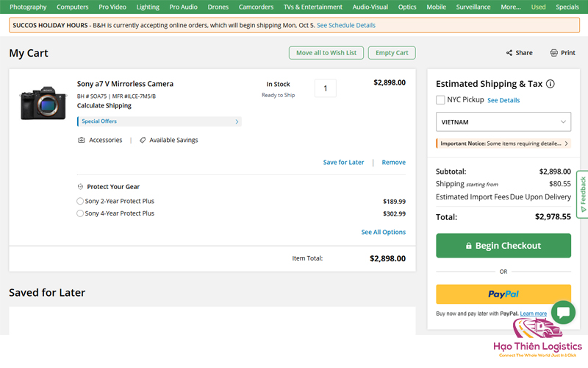Open the TVs & Entertainment menu
The height and width of the screenshot is (368, 588).
(x=313, y=7)
